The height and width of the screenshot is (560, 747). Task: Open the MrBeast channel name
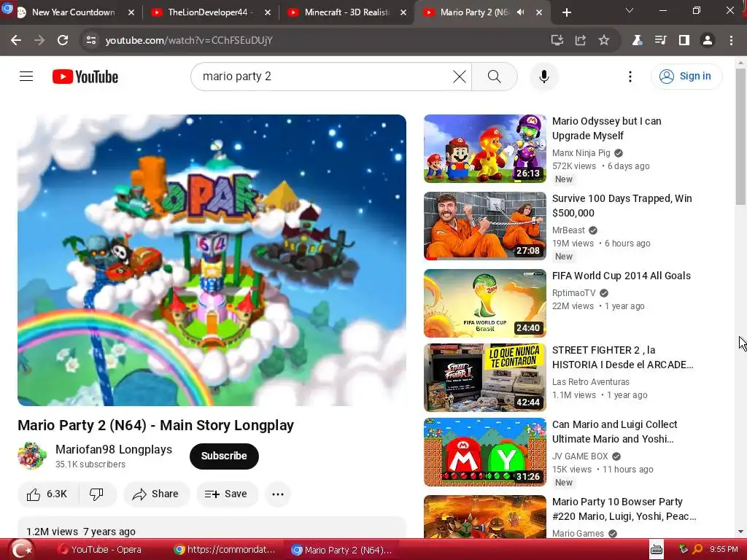pos(568,230)
